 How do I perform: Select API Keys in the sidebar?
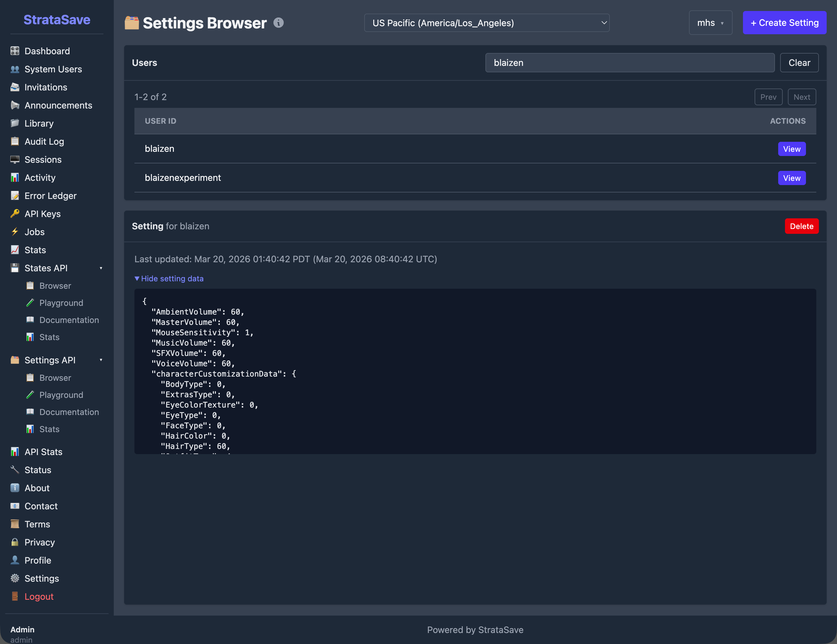[41, 214]
